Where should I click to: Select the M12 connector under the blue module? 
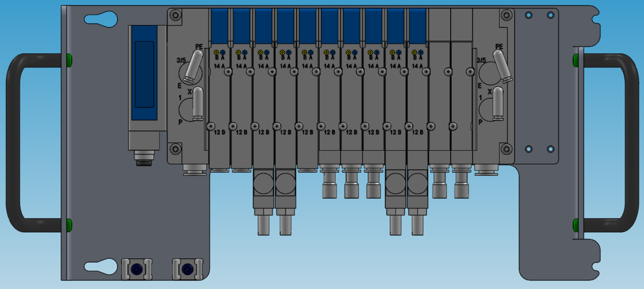click(144, 157)
